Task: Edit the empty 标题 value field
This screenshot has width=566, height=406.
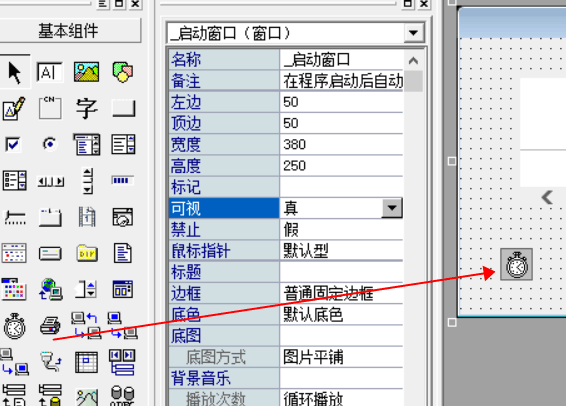Action: tap(341, 272)
